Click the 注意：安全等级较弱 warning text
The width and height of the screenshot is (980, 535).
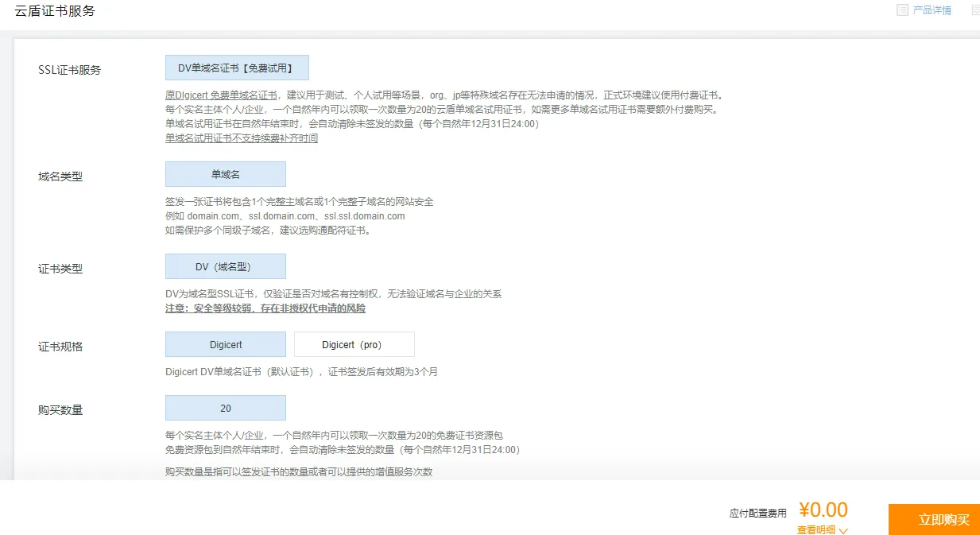pyautogui.click(x=265, y=308)
